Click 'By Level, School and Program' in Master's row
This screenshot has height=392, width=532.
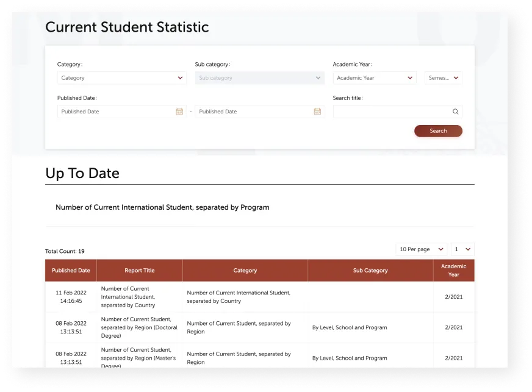point(350,358)
